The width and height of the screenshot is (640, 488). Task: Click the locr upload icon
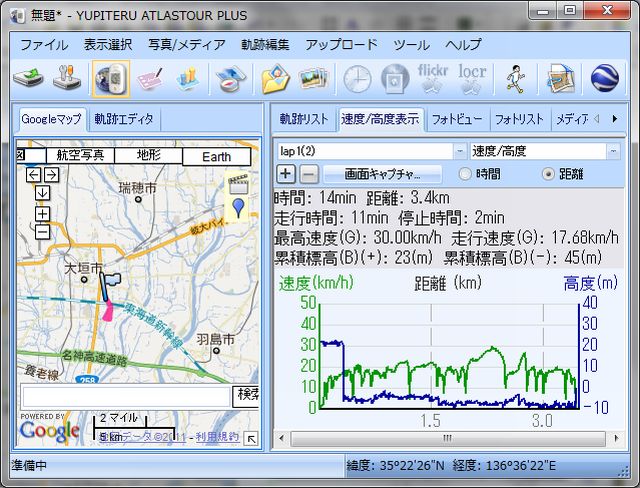click(x=472, y=78)
